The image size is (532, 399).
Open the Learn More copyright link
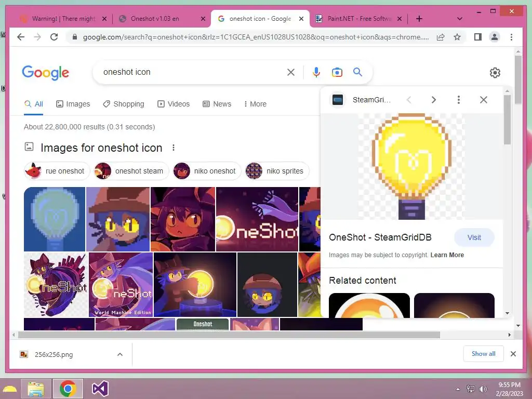click(x=447, y=255)
